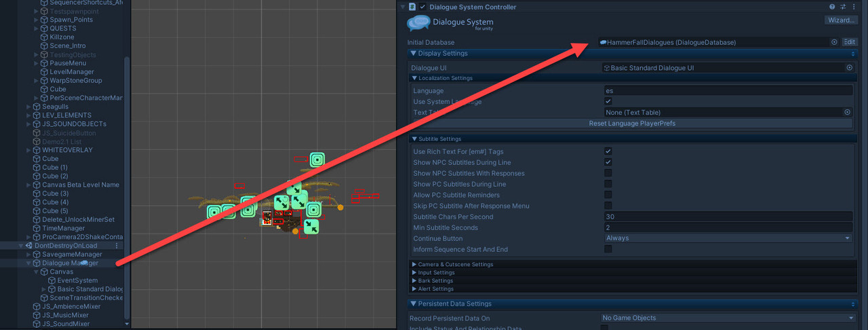The width and height of the screenshot is (868, 330).
Task: Click the Min Subtitle Seconds field
Action: tap(728, 227)
